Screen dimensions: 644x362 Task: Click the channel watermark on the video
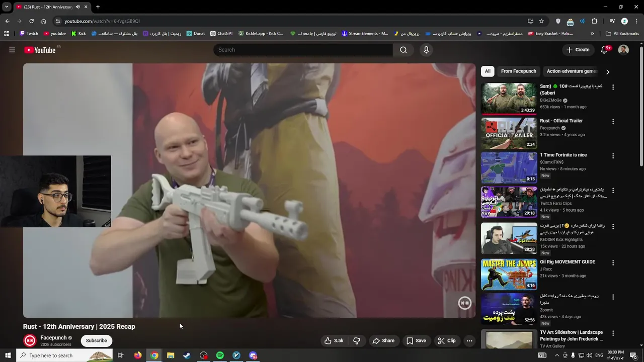(x=464, y=303)
